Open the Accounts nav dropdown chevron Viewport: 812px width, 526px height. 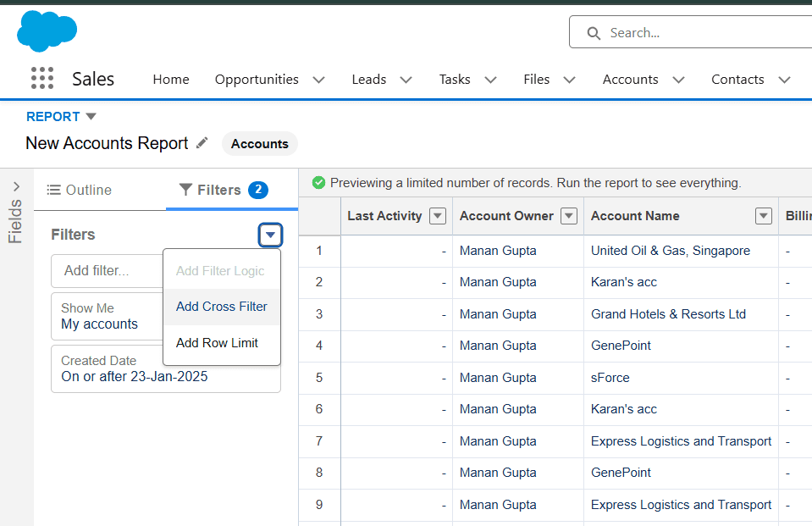pyautogui.click(x=678, y=80)
